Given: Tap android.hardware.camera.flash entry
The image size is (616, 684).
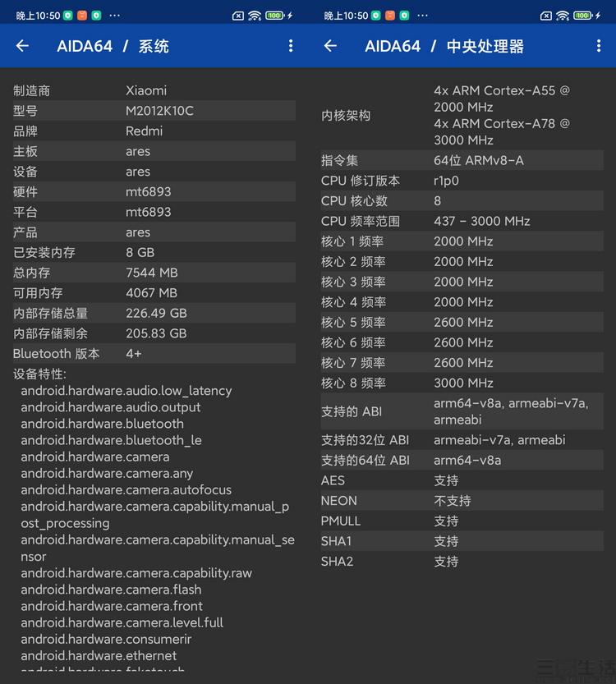Looking at the screenshot, I should pyautogui.click(x=111, y=590).
